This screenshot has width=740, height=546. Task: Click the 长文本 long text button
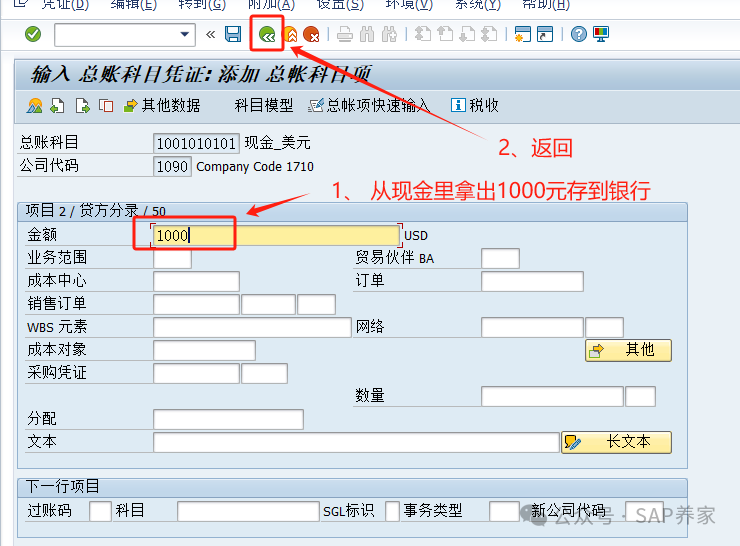pos(616,443)
